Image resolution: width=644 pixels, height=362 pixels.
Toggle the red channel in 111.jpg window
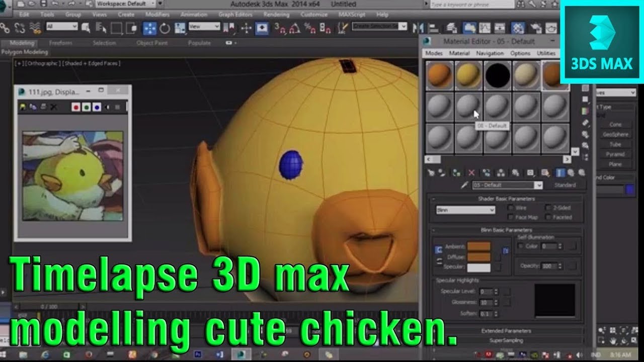click(x=76, y=107)
